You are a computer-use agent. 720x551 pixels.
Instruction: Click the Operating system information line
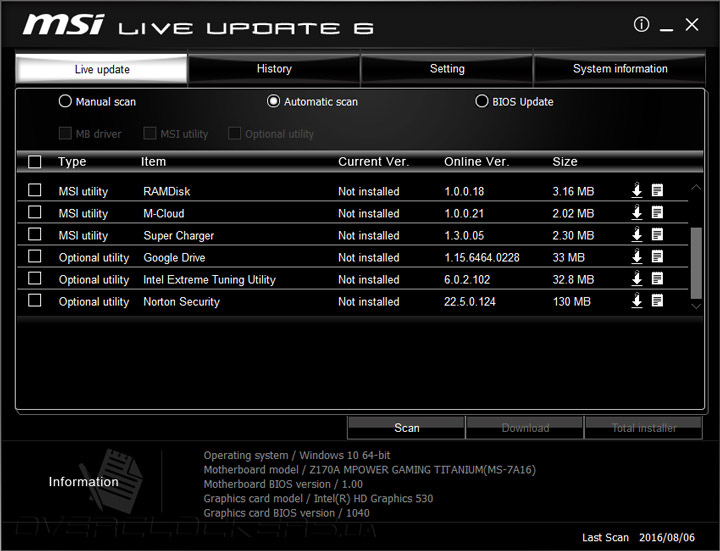pyautogui.click(x=297, y=455)
